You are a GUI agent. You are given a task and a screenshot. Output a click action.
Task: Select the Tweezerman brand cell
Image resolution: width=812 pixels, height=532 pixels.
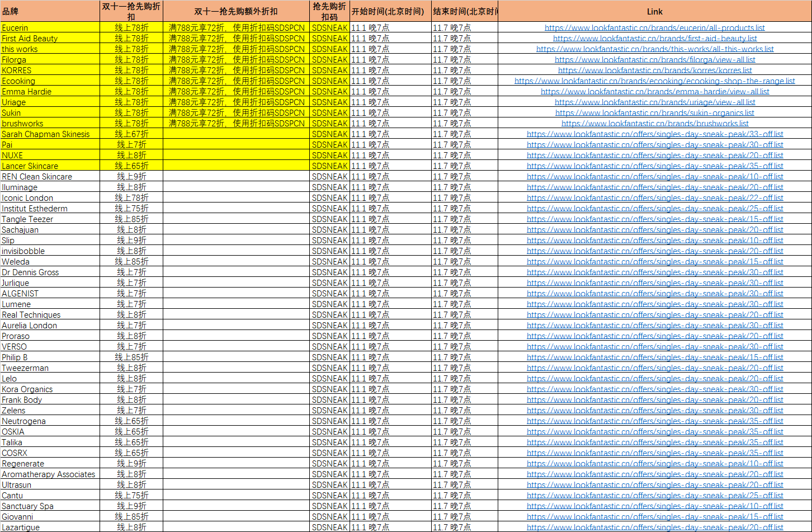(50, 368)
